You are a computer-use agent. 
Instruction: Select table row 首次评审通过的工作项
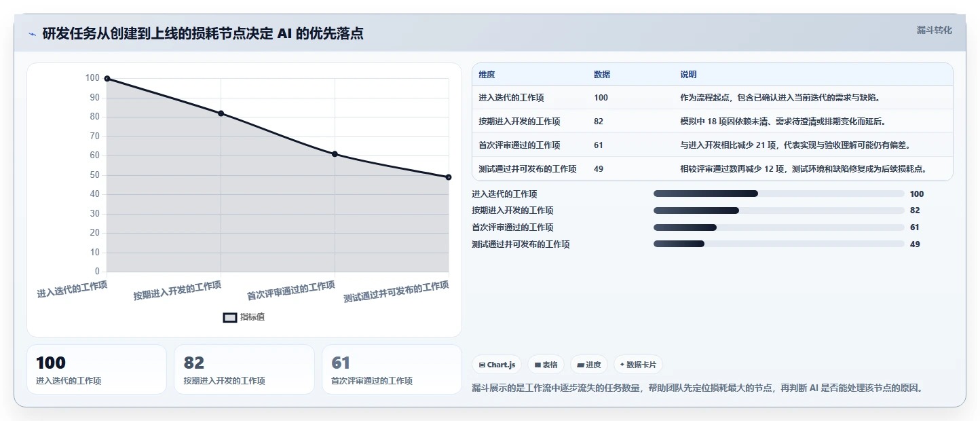click(x=712, y=145)
